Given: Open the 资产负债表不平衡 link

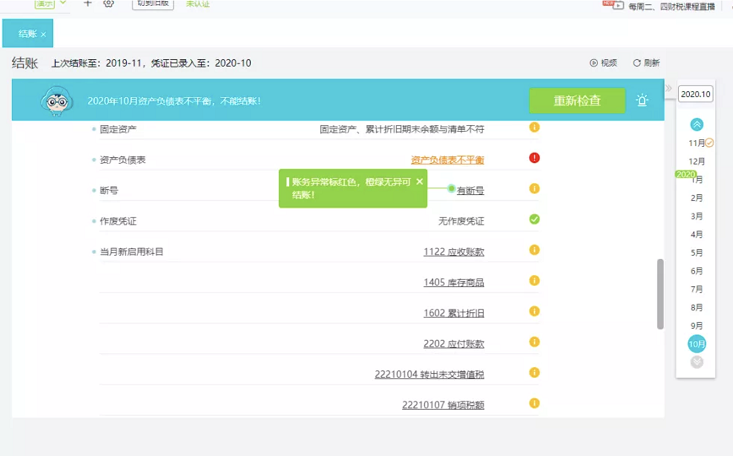Looking at the screenshot, I should tap(447, 160).
